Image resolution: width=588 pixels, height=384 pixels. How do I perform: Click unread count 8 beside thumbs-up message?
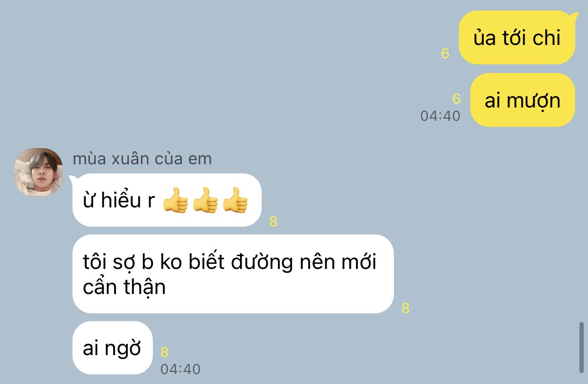tap(273, 221)
